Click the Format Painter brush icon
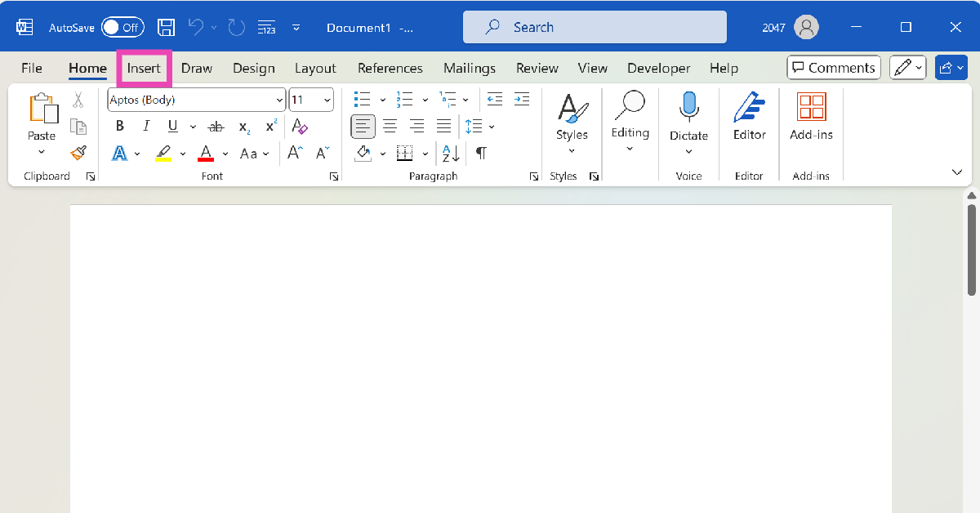This screenshot has height=513, width=980. tap(78, 153)
